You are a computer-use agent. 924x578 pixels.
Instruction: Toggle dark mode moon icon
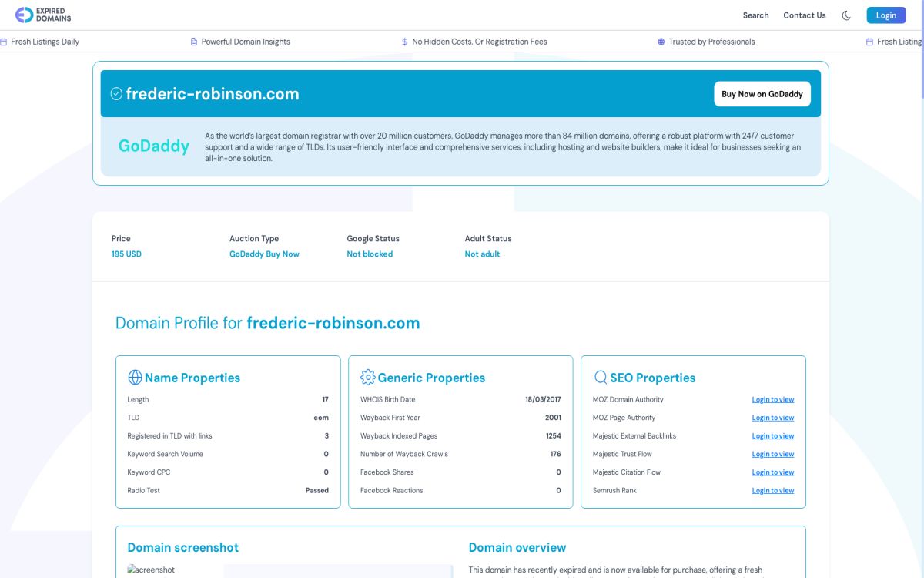click(846, 15)
